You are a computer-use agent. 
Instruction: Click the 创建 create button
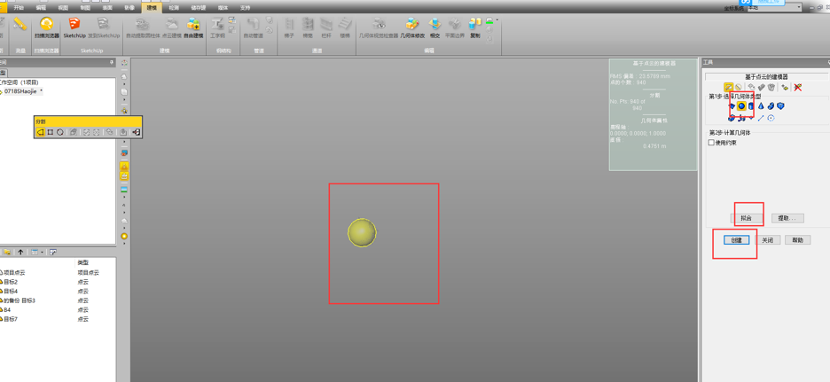(x=736, y=240)
